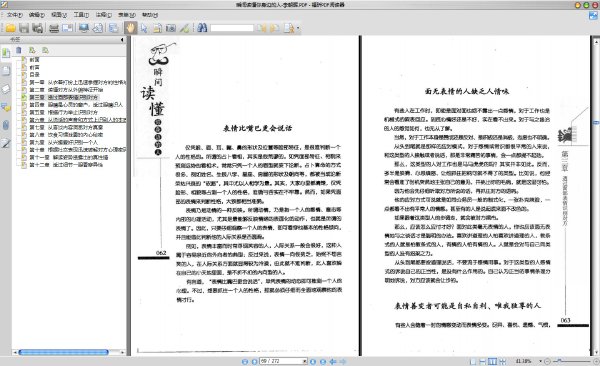Select the Hand tool
The image size is (600, 366).
click(130, 28)
